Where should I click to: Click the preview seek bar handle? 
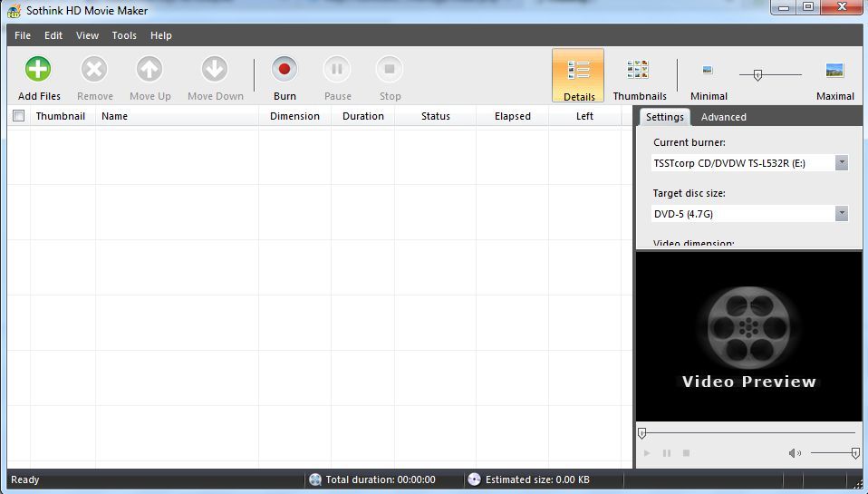[641, 433]
